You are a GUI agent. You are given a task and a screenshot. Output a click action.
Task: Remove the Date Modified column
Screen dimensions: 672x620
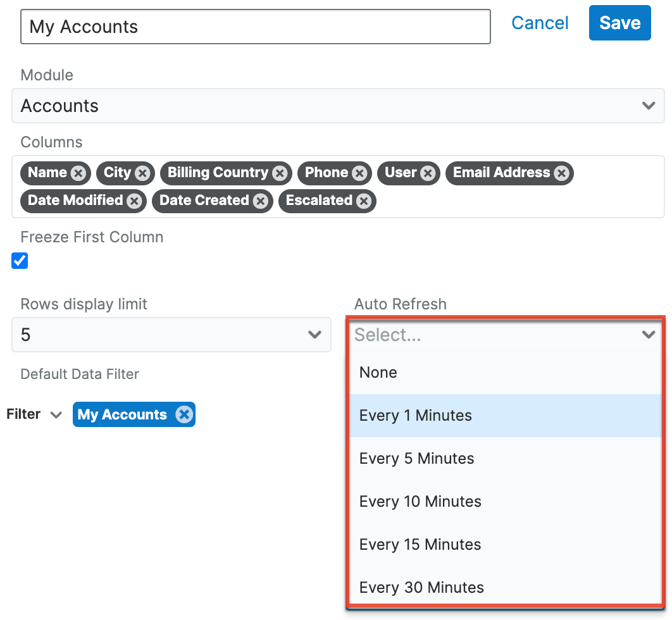[x=134, y=201]
